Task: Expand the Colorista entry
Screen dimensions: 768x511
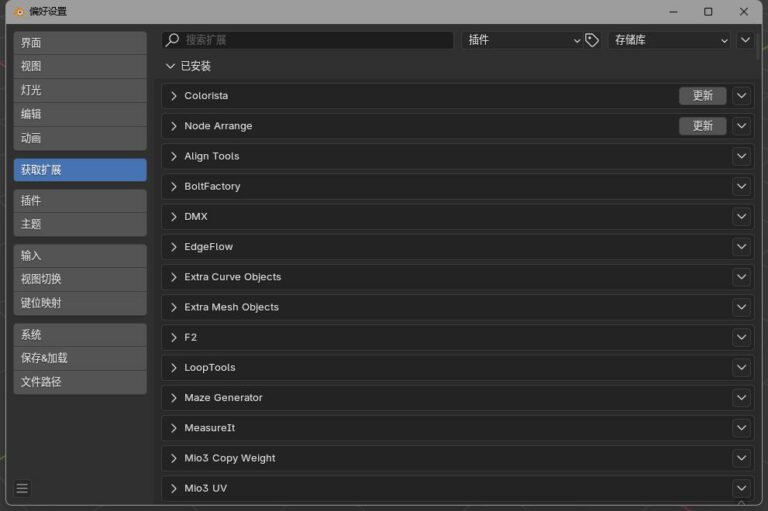Action: pyautogui.click(x=173, y=96)
